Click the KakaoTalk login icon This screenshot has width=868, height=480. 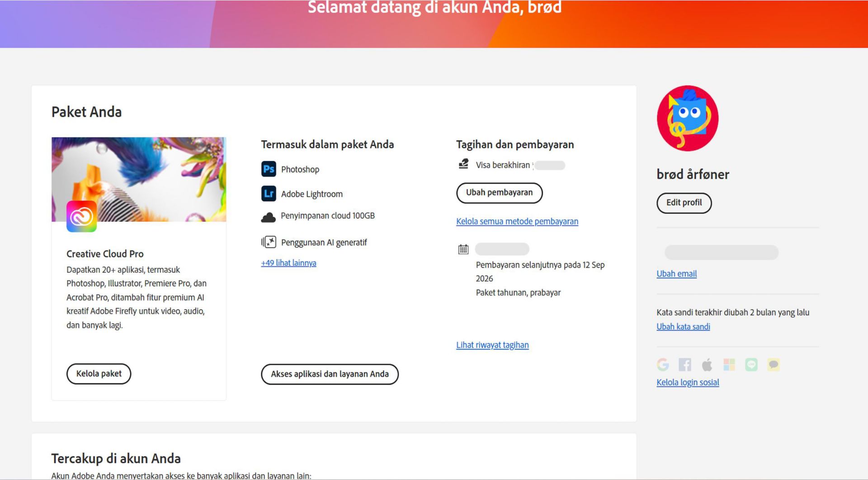coord(774,364)
